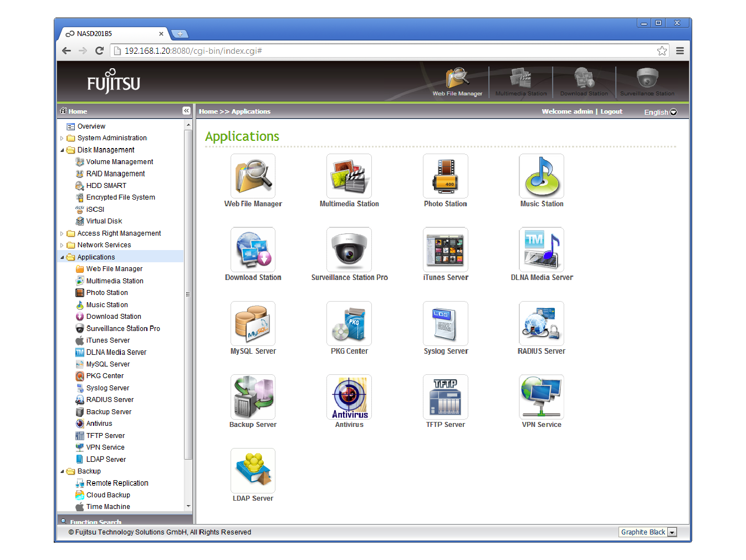
Task: Click the Fujitsu logo in the banner
Action: 114,82
